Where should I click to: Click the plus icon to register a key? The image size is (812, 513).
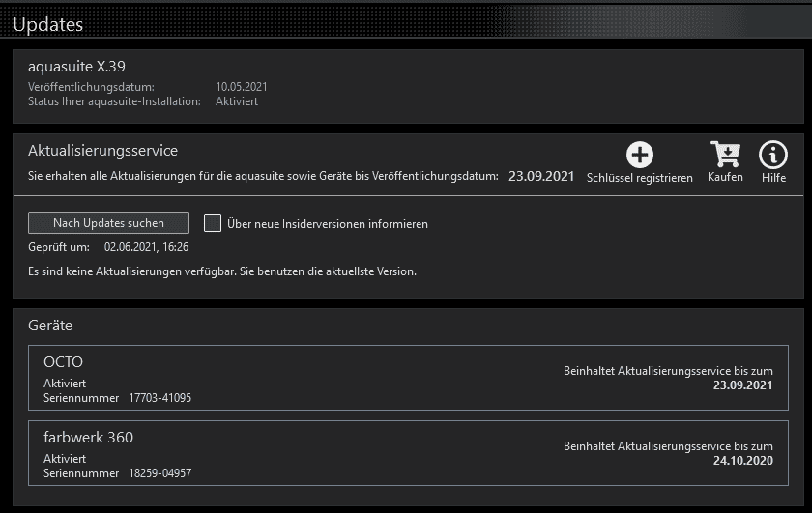tap(640, 155)
